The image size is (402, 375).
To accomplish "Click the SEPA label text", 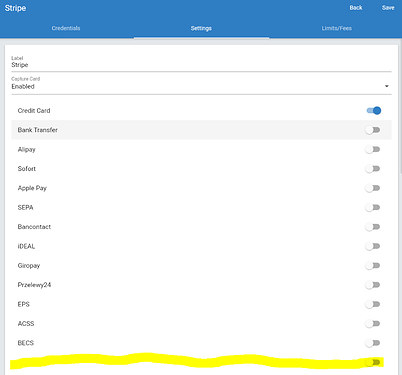I will click(x=25, y=207).
